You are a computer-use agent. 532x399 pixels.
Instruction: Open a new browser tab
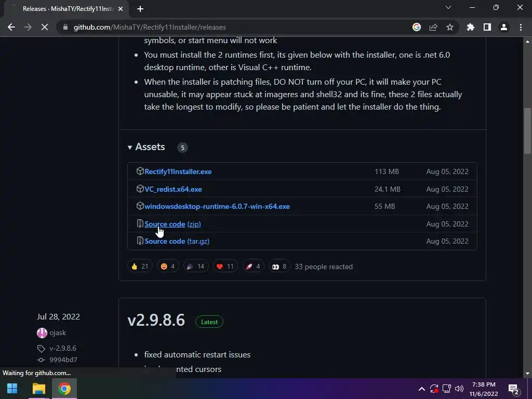pos(140,9)
